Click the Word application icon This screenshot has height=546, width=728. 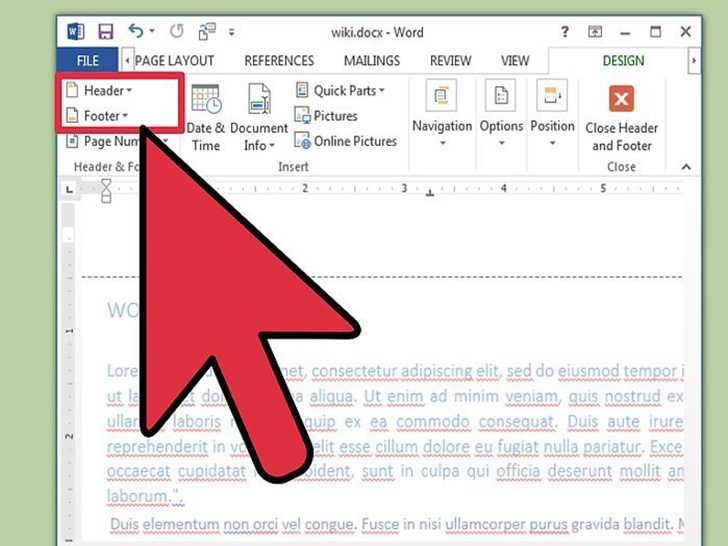click(x=76, y=32)
